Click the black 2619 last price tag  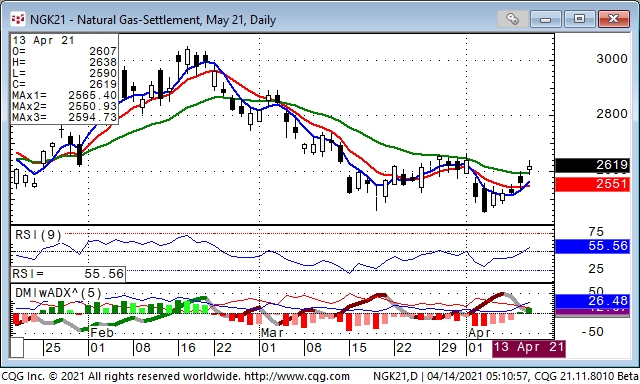(x=592, y=165)
